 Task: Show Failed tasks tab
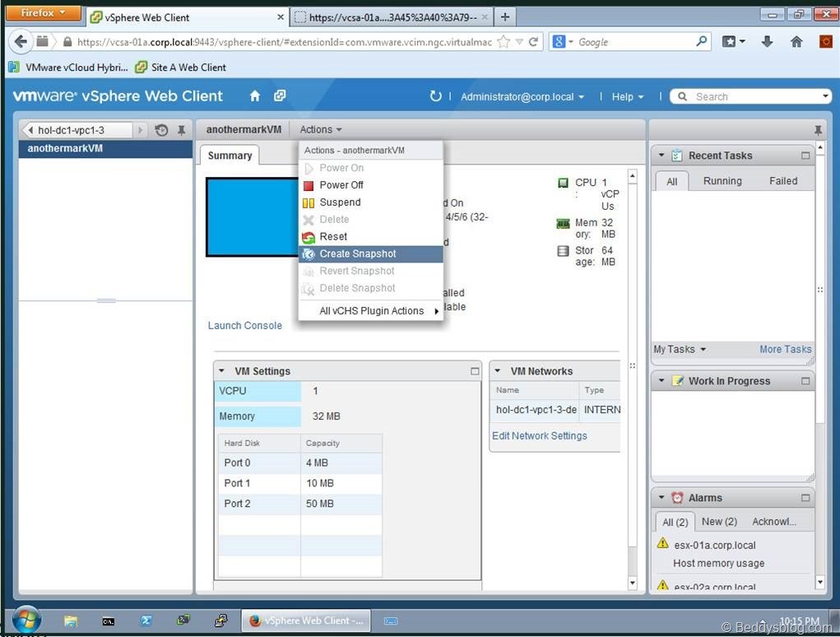point(783,181)
